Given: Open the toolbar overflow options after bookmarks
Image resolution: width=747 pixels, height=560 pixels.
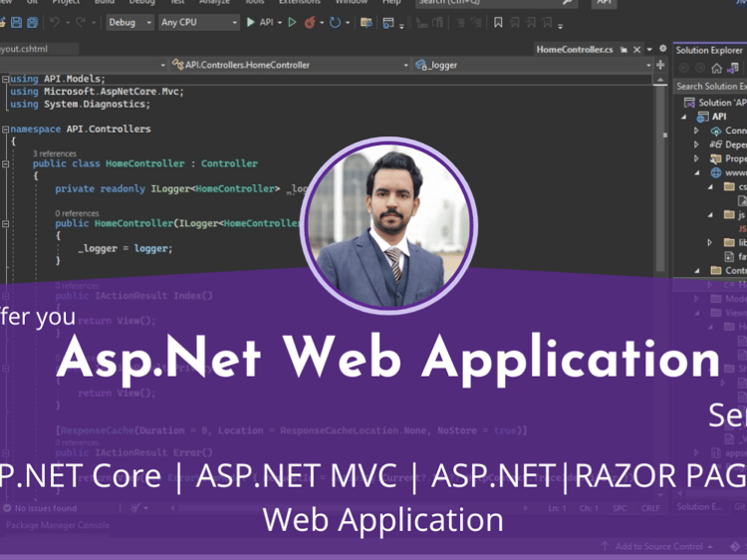Looking at the screenshot, I should coord(560,26).
